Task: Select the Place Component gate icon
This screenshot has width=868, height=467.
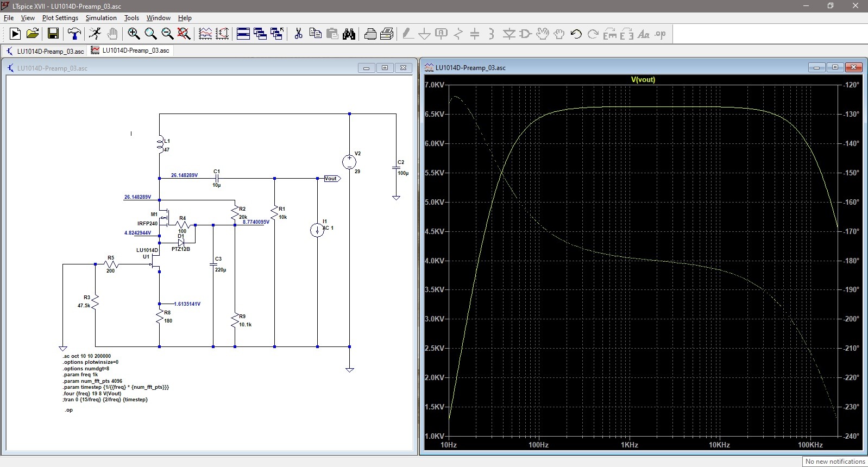Action: click(x=525, y=34)
